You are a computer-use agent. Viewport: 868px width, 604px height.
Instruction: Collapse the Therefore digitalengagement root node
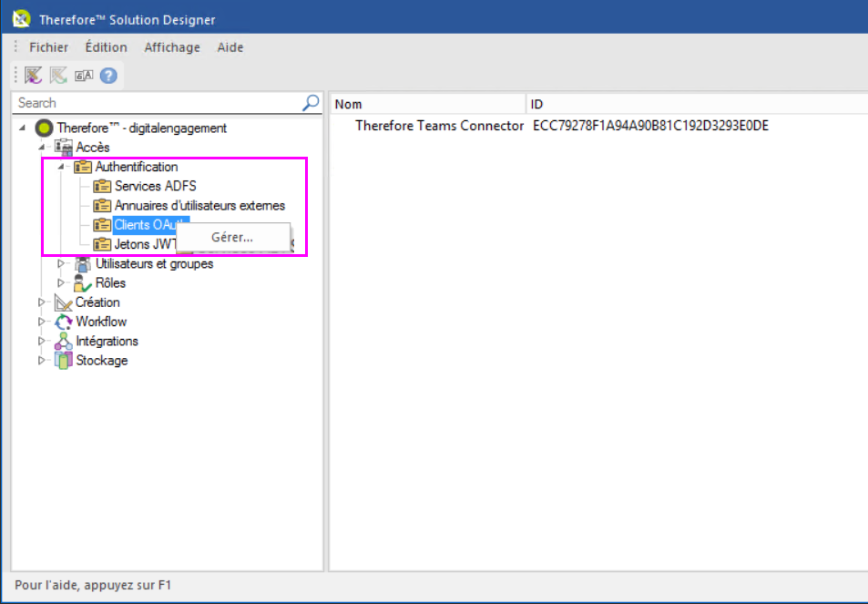click(22, 128)
